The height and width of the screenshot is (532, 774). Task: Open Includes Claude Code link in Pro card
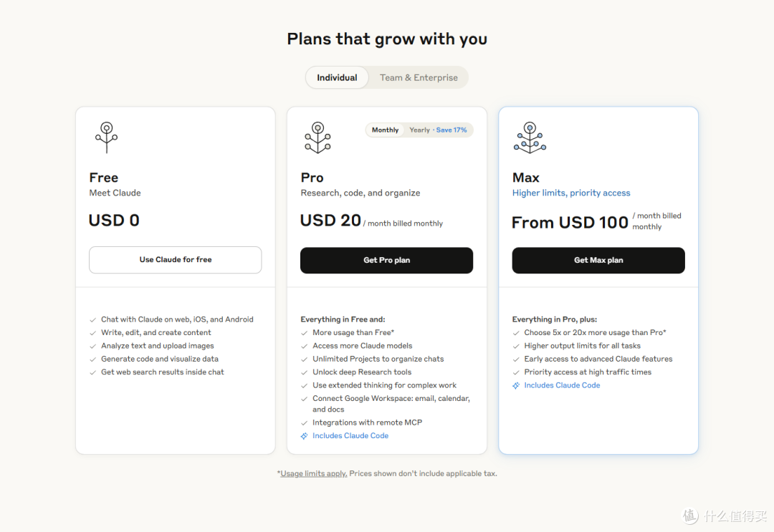(x=350, y=436)
